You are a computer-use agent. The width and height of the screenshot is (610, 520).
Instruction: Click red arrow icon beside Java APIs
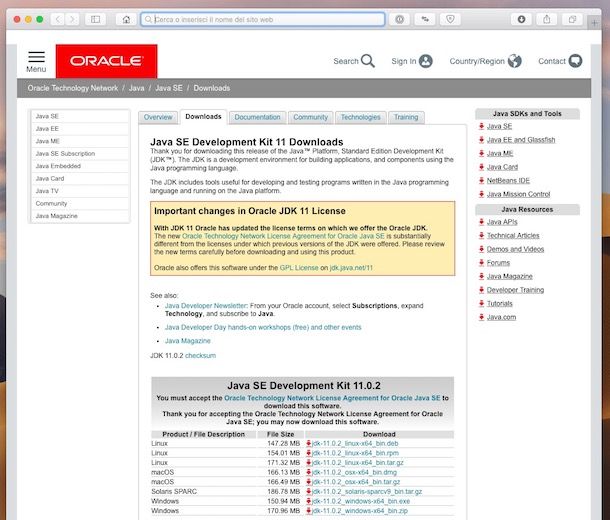(x=482, y=222)
